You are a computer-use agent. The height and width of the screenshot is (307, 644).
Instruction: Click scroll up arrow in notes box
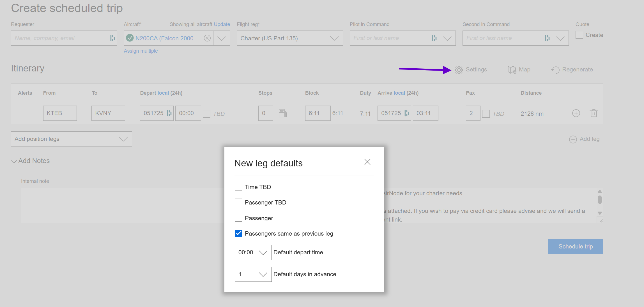[600, 191]
